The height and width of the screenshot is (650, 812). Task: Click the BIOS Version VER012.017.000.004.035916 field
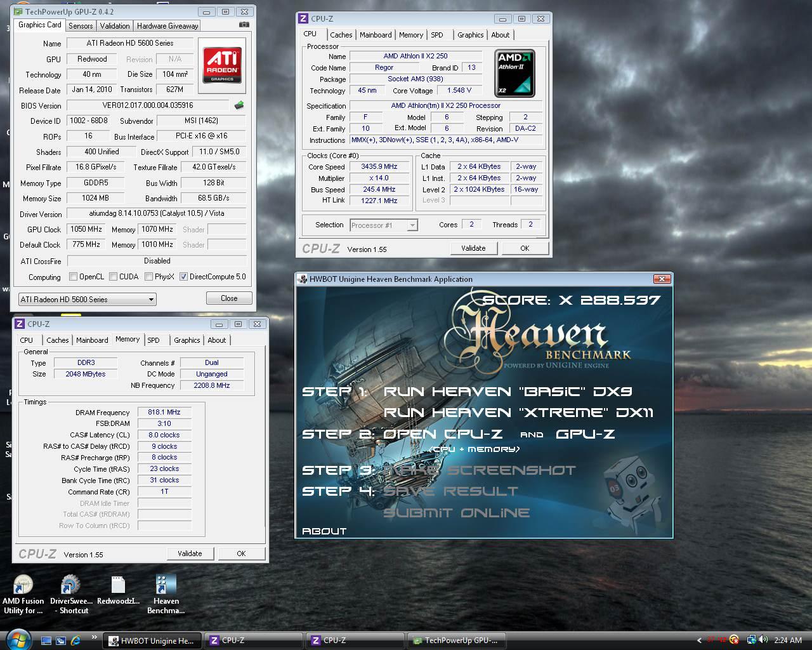148,105
